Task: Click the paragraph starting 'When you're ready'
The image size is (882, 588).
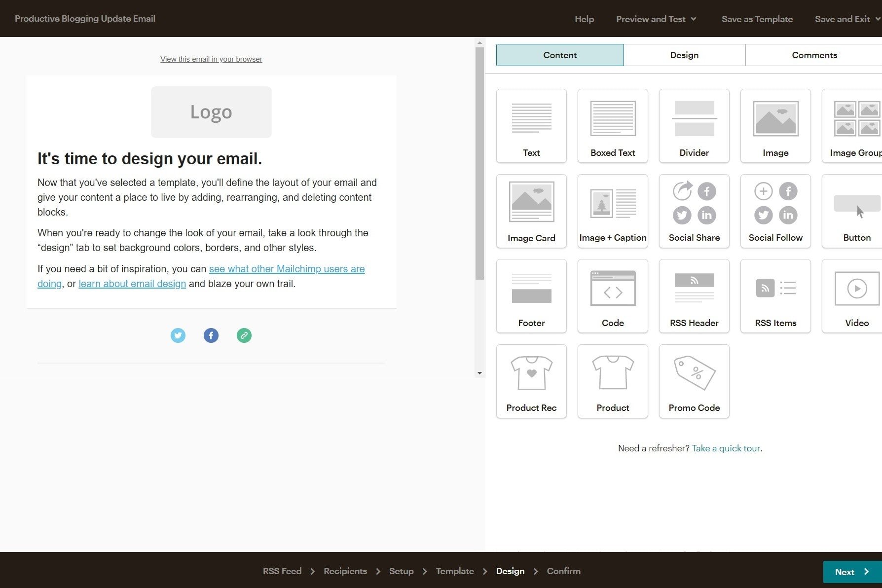Action: [x=203, y=240]
